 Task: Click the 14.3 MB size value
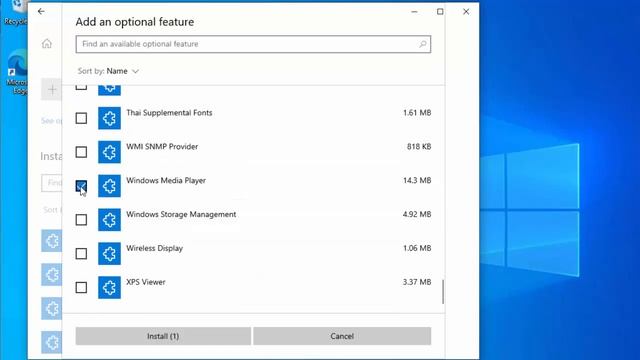[417, 180]
